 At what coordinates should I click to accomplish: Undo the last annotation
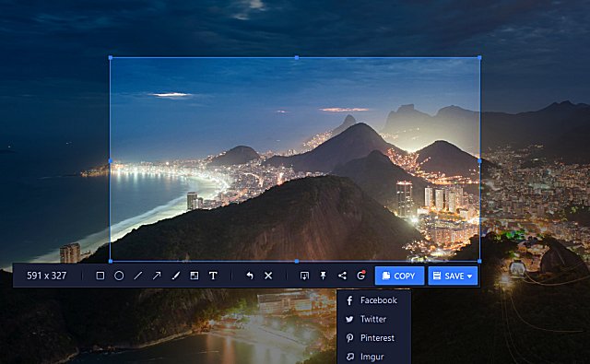click(x=250, y=276)
